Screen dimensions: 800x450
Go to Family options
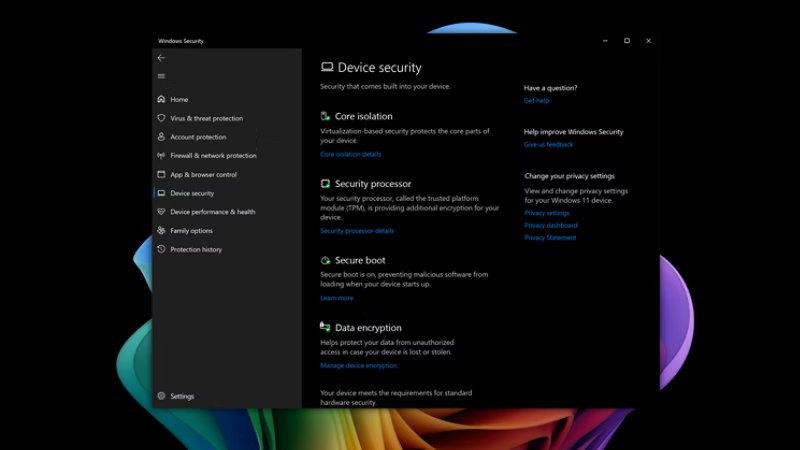(191, 231)
